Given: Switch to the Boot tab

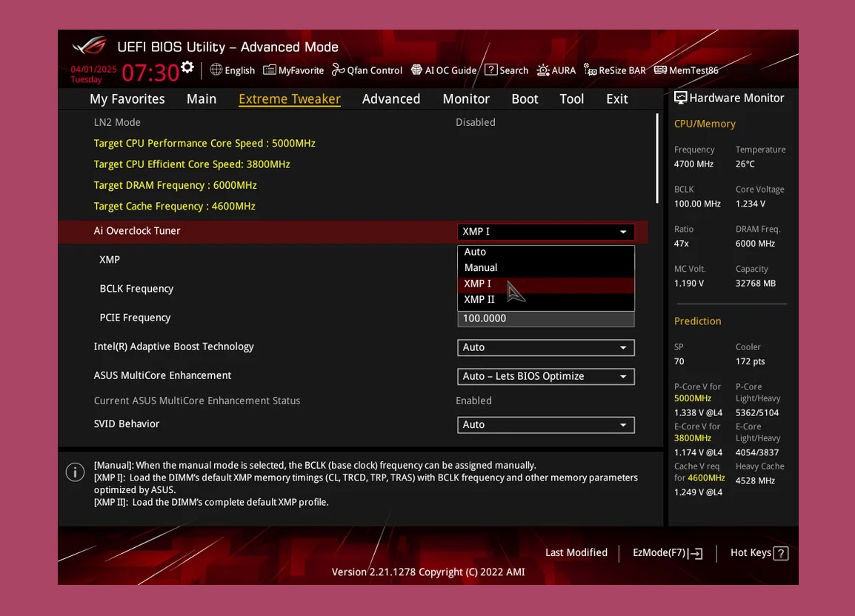Looking at the screenshot, I should (525, 98).
